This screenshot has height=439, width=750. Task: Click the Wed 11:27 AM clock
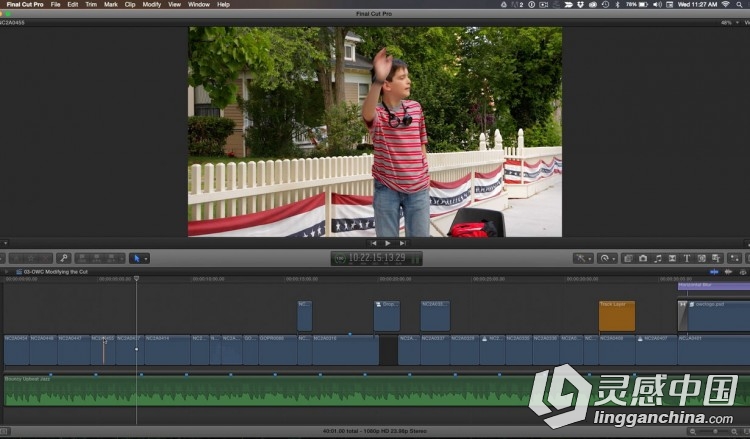tap(697, 4)
